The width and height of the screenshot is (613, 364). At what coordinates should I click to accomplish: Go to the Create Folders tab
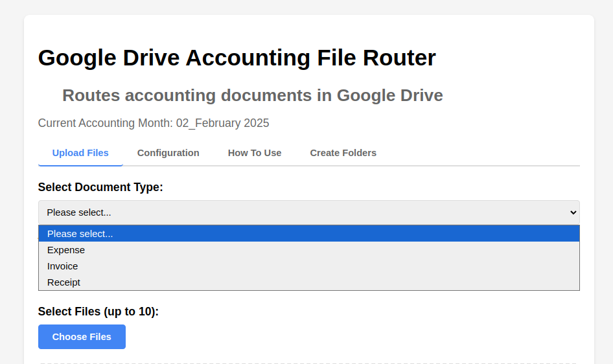point(343,153)
